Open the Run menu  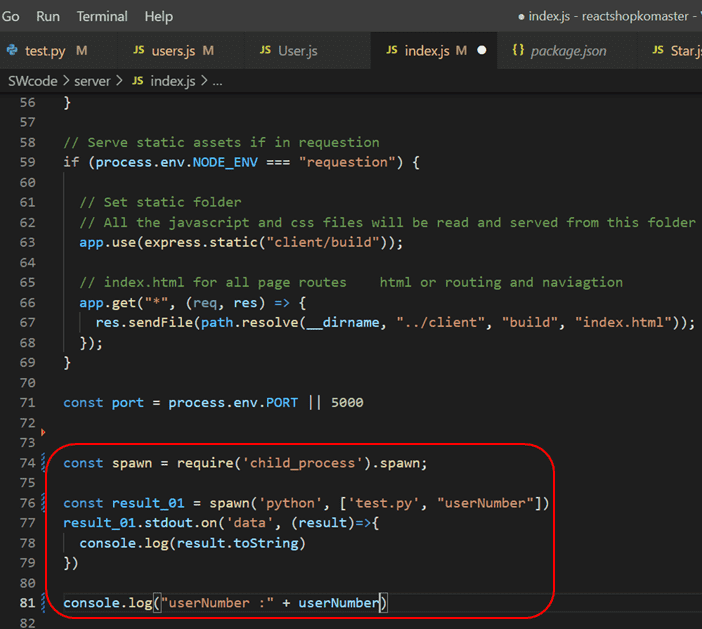click(48, 16)
